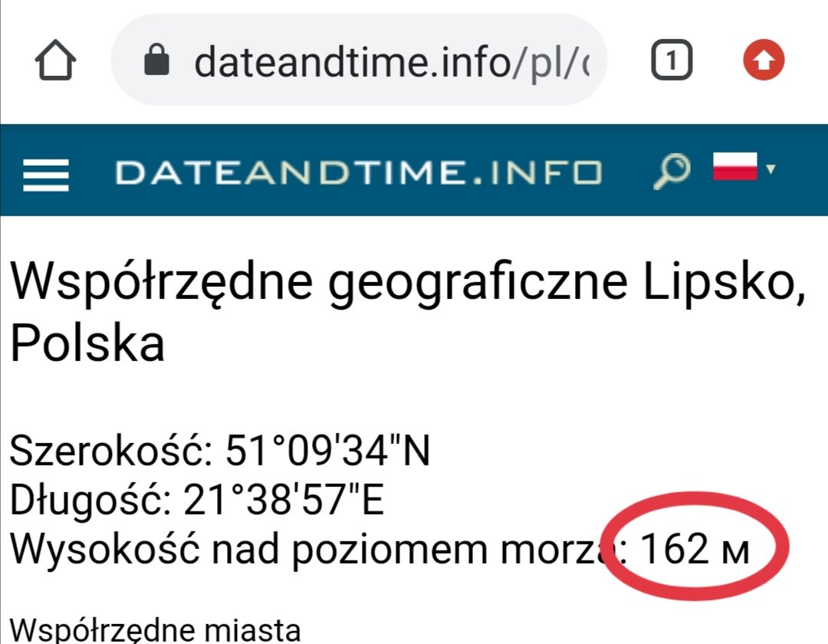The width and height of the screenshot is (828, 644).
Task: Select the longitude value 21°38'57"E
Action: (x=284, y=501)
